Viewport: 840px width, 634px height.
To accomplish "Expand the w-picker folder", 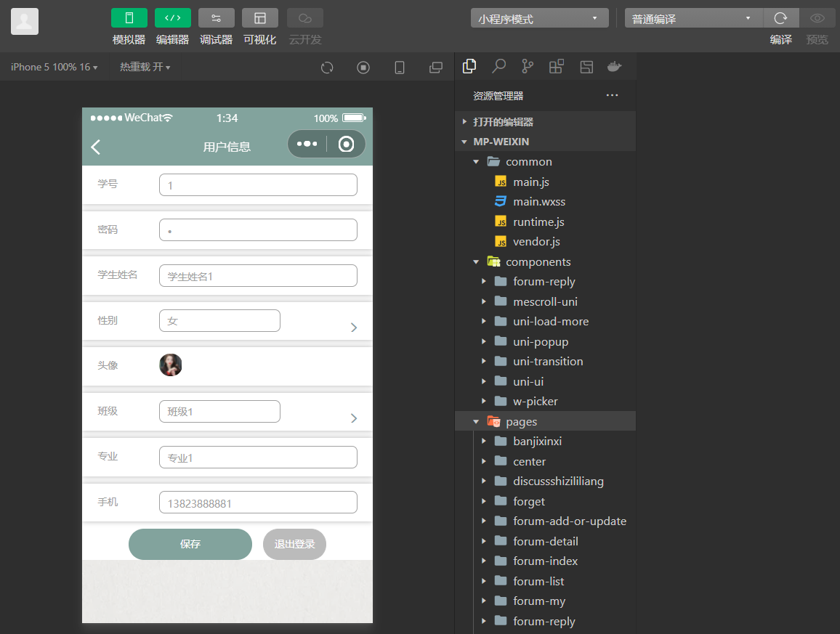I will (546, 401).
